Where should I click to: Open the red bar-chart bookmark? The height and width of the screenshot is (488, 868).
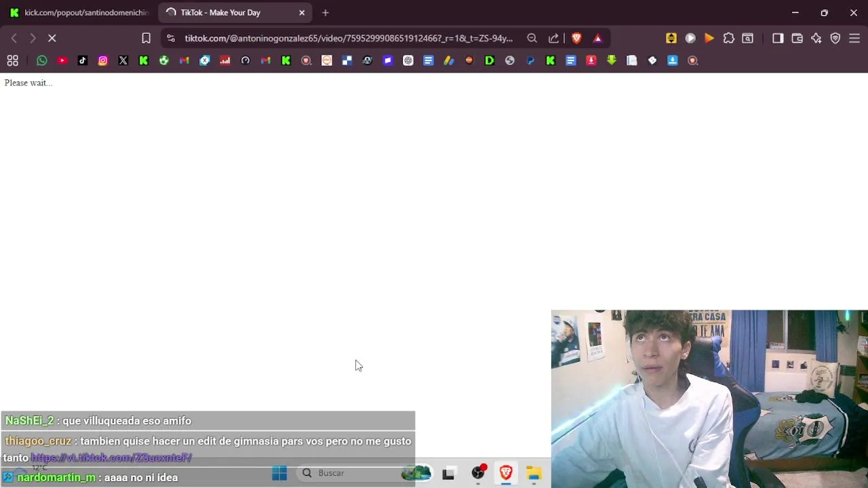tap(225, 60)
